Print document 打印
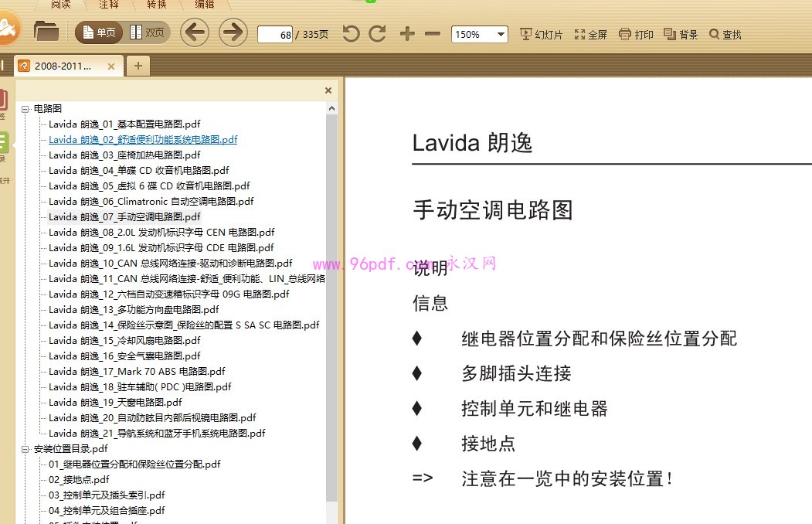The image size is (812, 524). point(637,35)
